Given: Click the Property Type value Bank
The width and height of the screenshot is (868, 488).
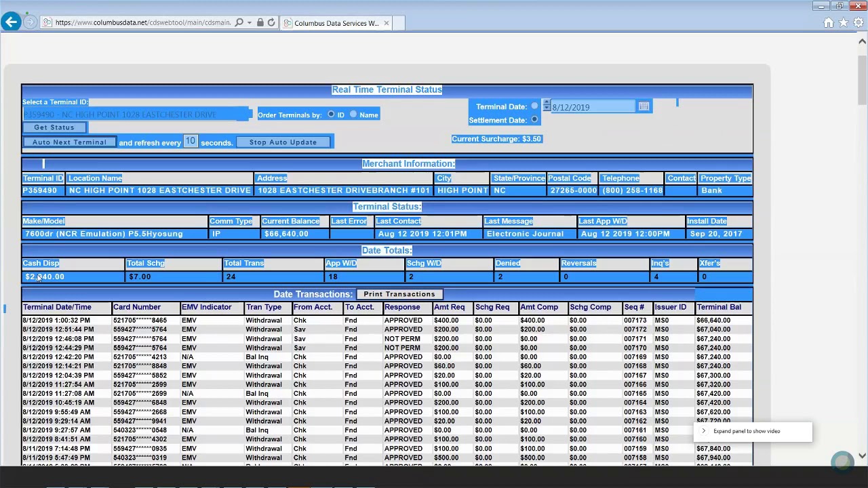Looking at the screenshot, I should tap(711, 190).
